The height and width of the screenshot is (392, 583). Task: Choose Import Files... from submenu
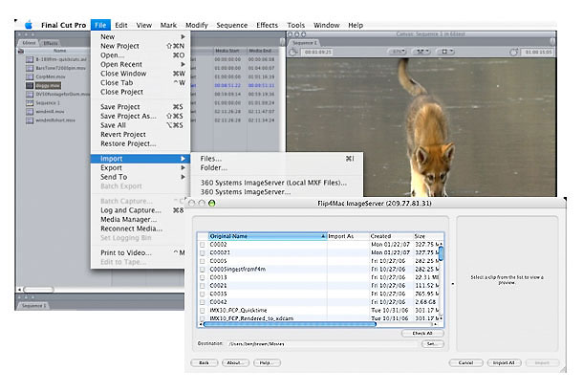point(277,159)
